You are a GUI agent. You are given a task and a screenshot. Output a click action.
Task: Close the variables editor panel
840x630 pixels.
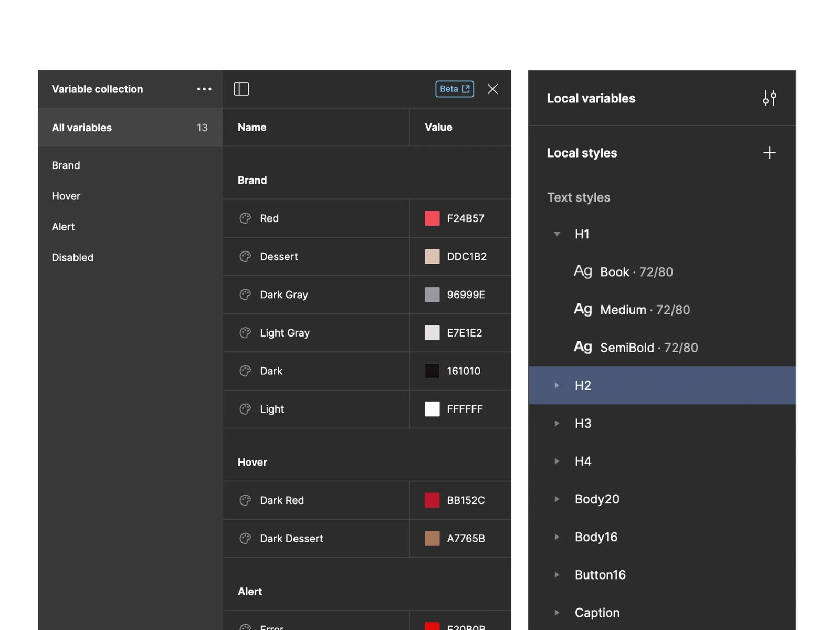(492, 89)
